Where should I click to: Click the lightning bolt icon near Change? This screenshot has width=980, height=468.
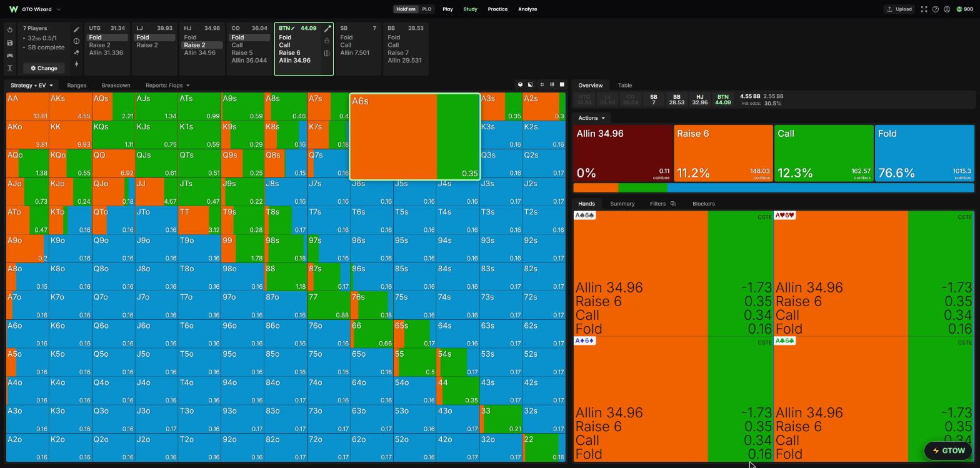click(76, 64)
